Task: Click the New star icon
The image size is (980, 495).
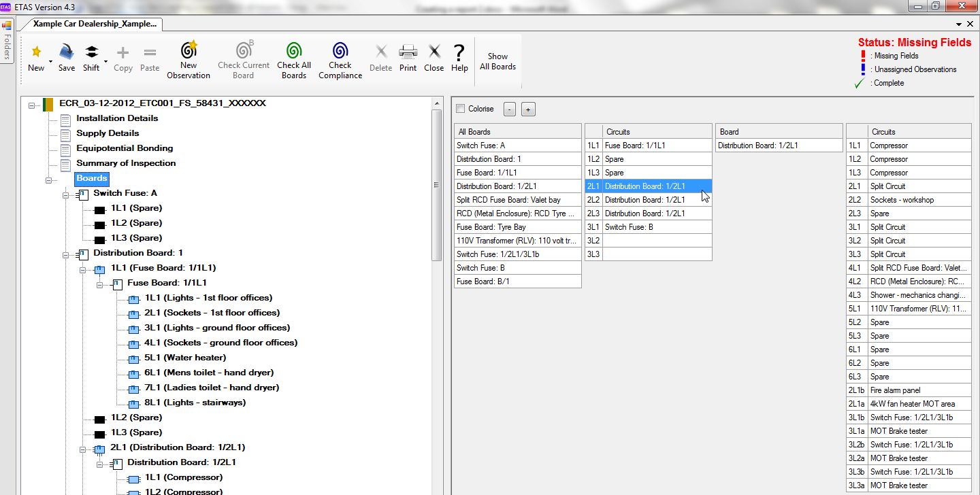Action: point(36,52)
